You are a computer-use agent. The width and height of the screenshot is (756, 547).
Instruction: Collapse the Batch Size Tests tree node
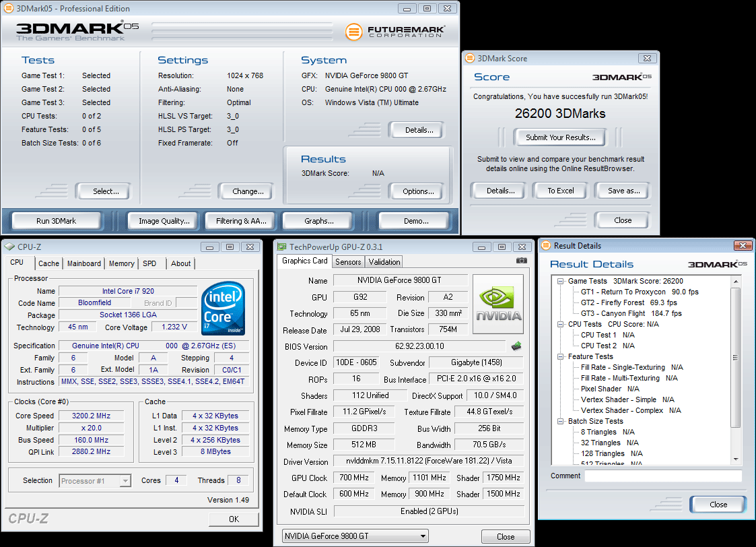click(x=560, y=421)
